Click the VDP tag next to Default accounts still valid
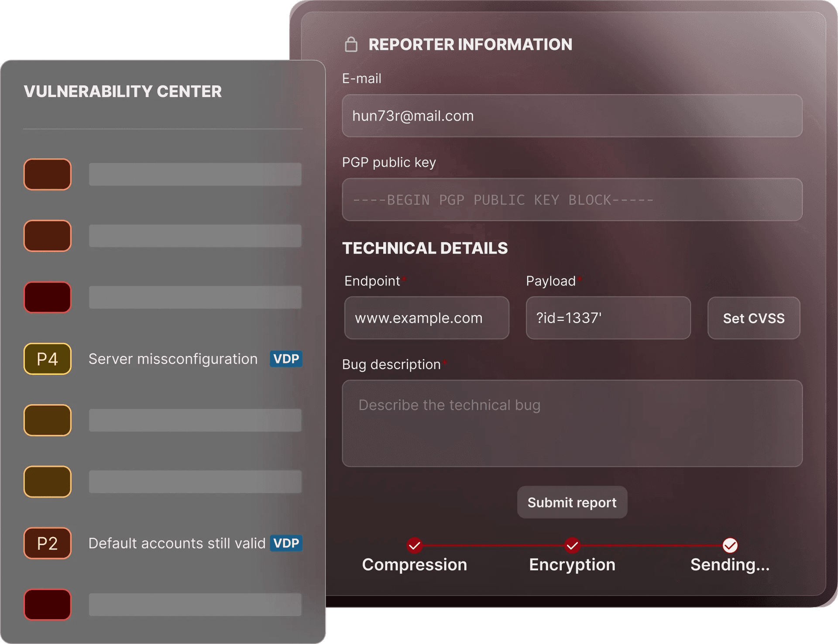The height and width of the screenshot is (644, 838). (x=286, y=543)
